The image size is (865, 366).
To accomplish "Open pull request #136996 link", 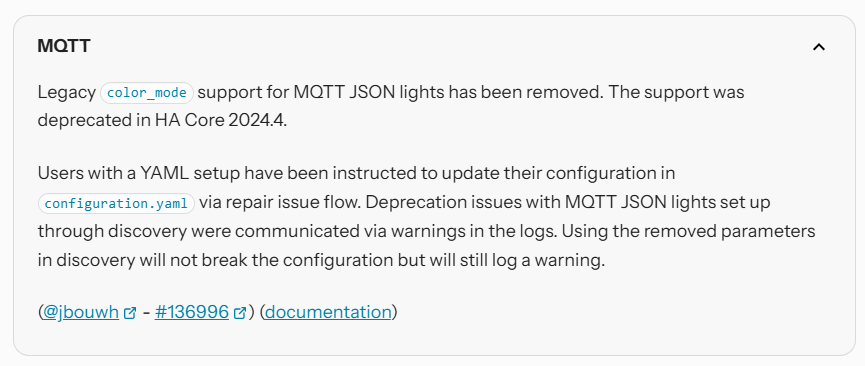I will [x=192, y=312].
